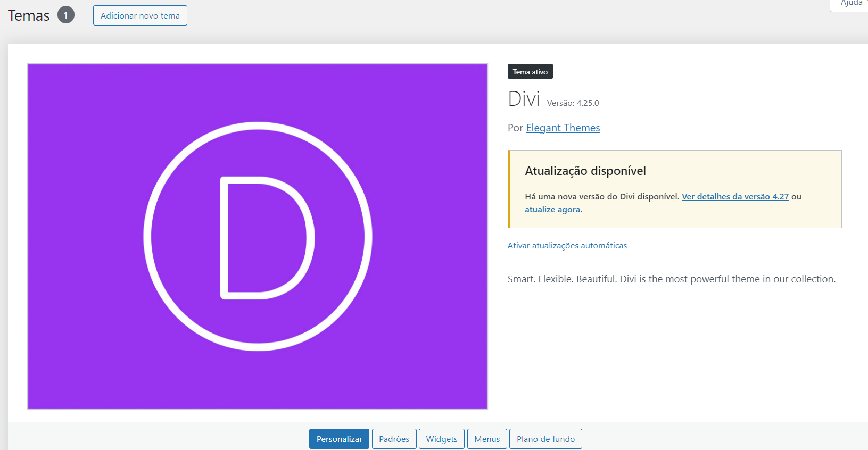Click the Divi theme name heading

click(x=524, y=99)
